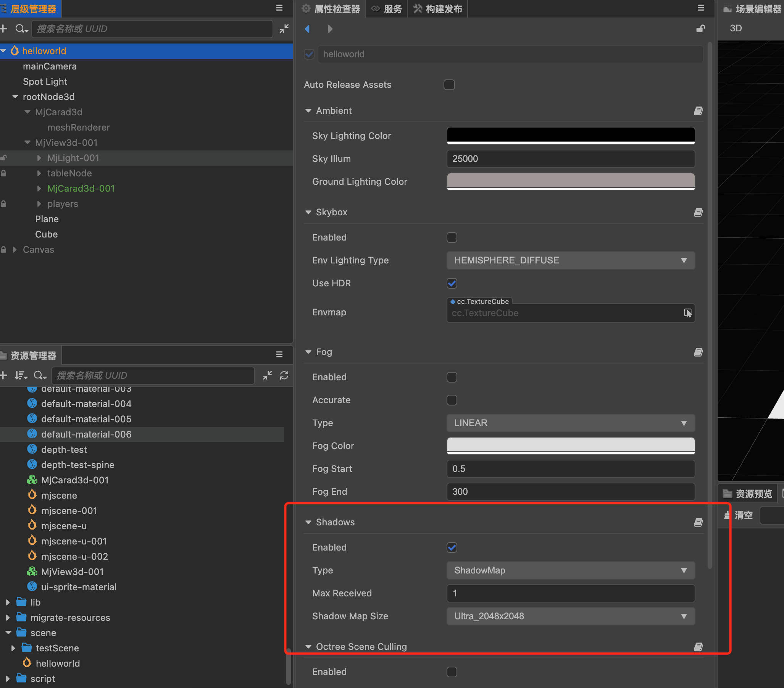Click the Envmap asset picker icon
This screenshot has height=688, width=784.
tap(687, 313)
